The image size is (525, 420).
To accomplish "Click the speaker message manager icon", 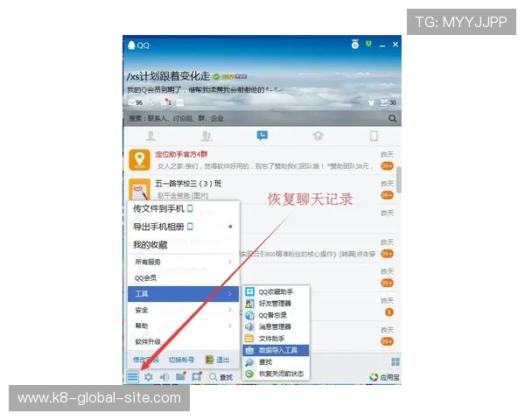I will [164, 377].
